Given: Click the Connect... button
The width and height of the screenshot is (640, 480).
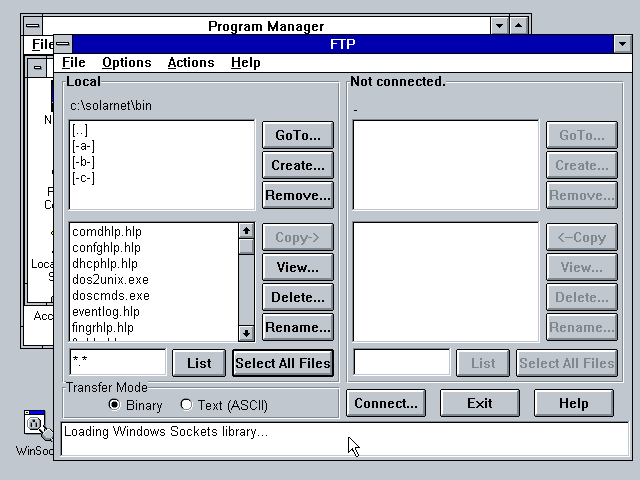Looking at the screenshot, I should pyautogui.click(x=386, y=403).
